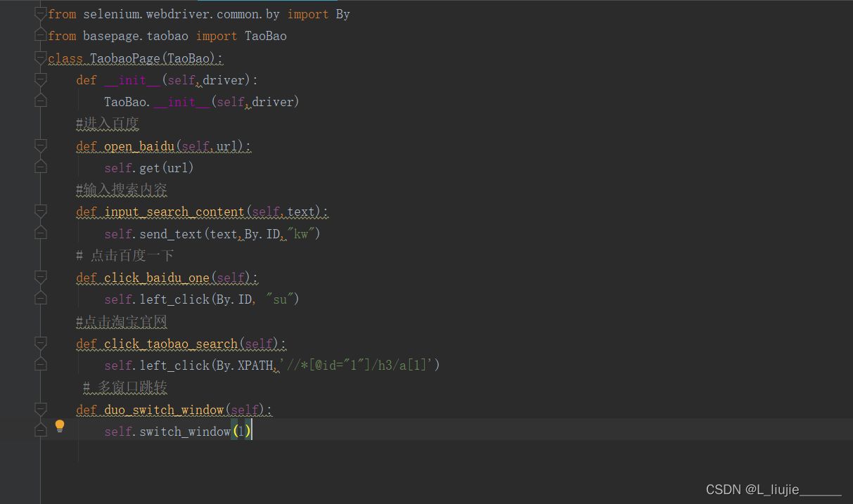Click fold end marker beside self.get(url) line

pos(41,167)
